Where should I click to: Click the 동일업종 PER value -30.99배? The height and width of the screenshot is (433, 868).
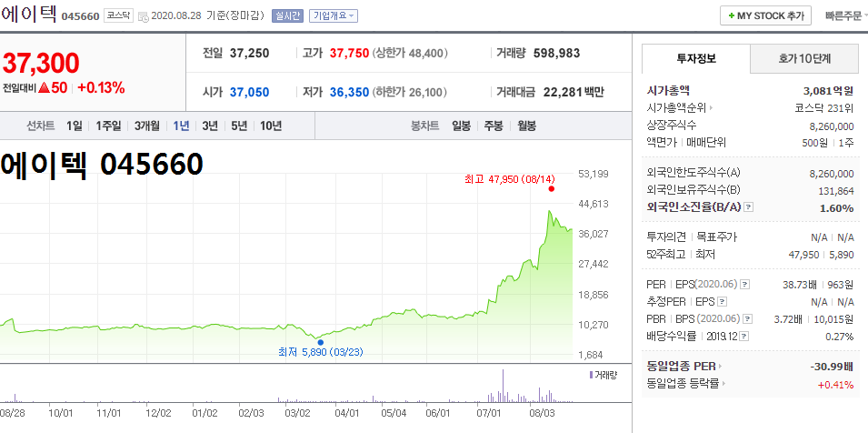831,366
